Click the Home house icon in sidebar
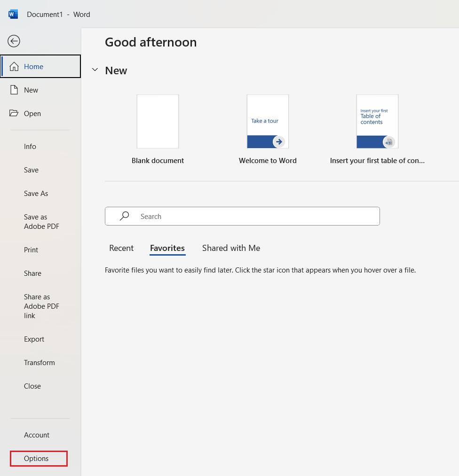This screenshot has height=476, width=459. [x=14, y=66]
